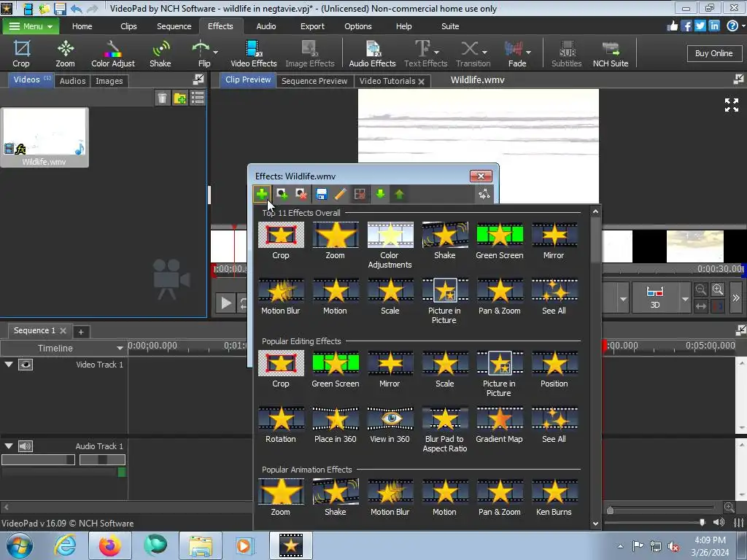
Task: Adjust Audio Track 1 pan slider
Action: click(x=102, y=459)
